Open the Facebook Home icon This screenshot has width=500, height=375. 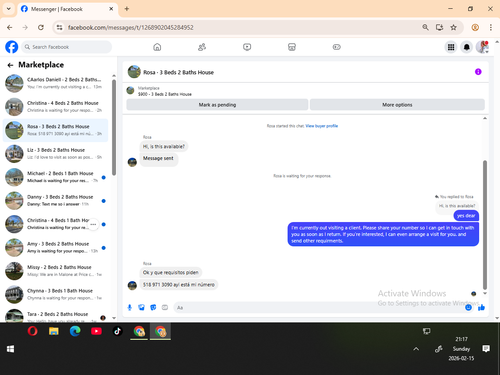pyautogui.click(x=157, y=47)
